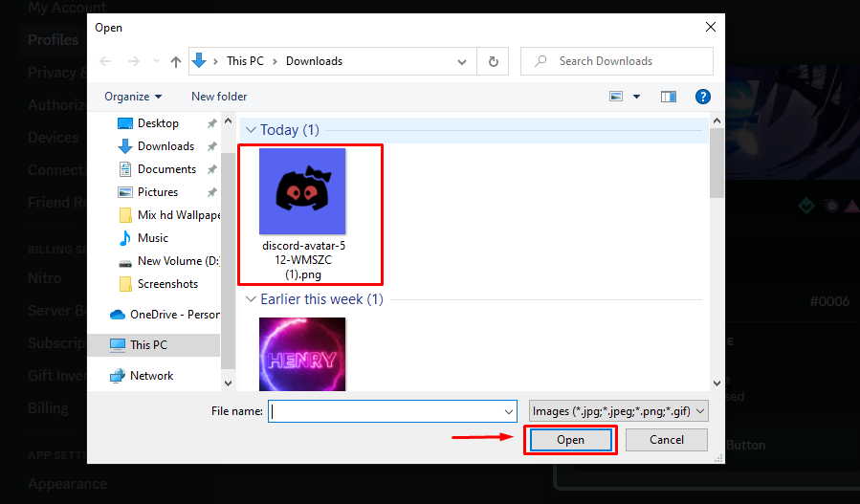
Task: Select This PC in the navigation pane
Action: point(148,345)
